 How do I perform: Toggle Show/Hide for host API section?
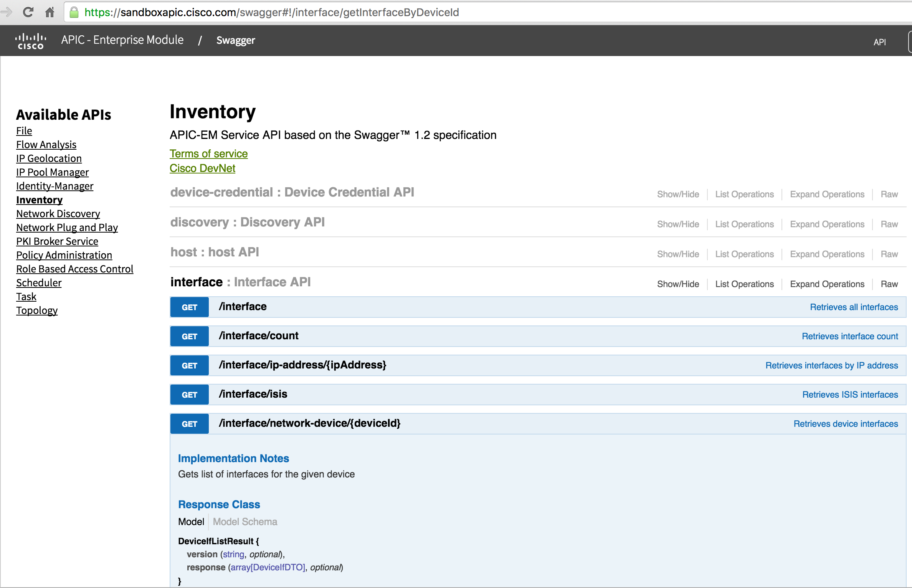point(677,253)
